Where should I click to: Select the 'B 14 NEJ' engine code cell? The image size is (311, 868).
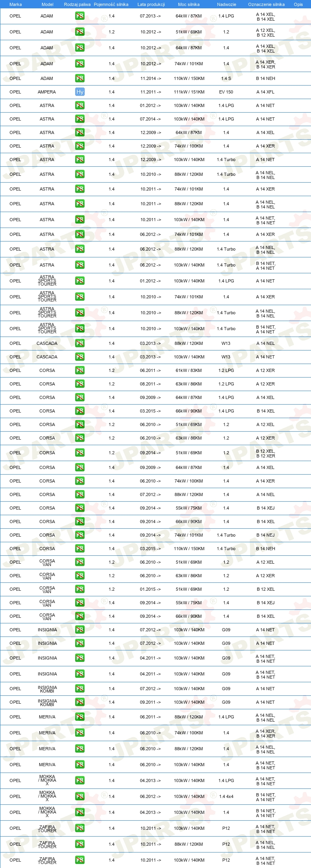(x=265, y=535)
